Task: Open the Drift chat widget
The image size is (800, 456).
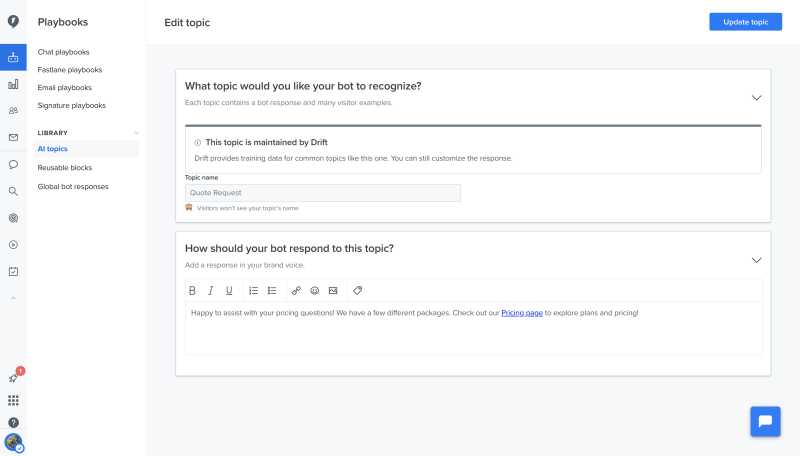Action: [765, 421]
